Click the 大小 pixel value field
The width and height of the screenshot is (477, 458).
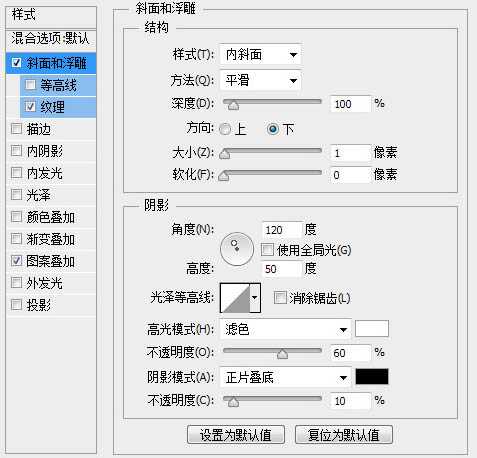(x=350, y=153)
